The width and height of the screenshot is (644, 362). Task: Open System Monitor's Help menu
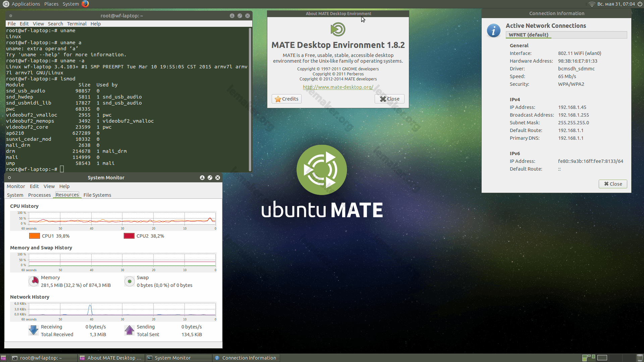pyautogui.click(x=64, y=186)
